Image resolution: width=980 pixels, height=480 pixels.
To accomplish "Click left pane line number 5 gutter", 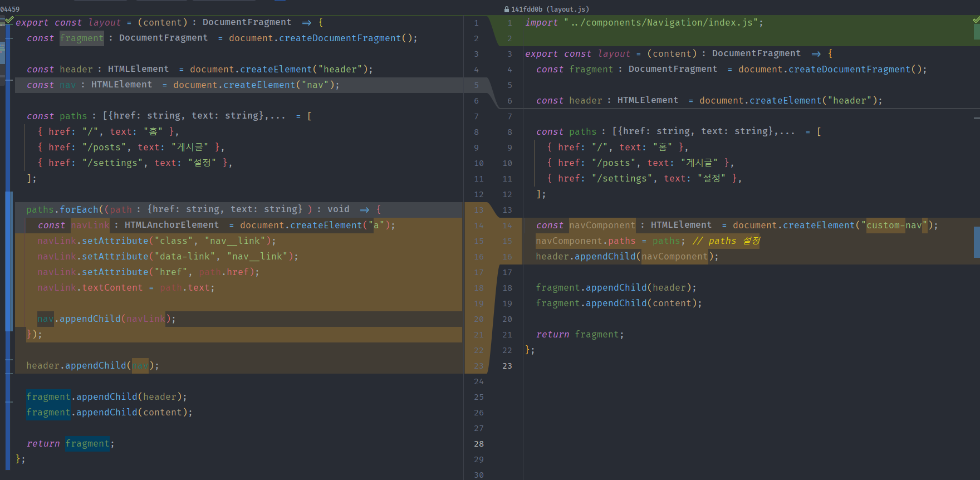I will [476, 85].
